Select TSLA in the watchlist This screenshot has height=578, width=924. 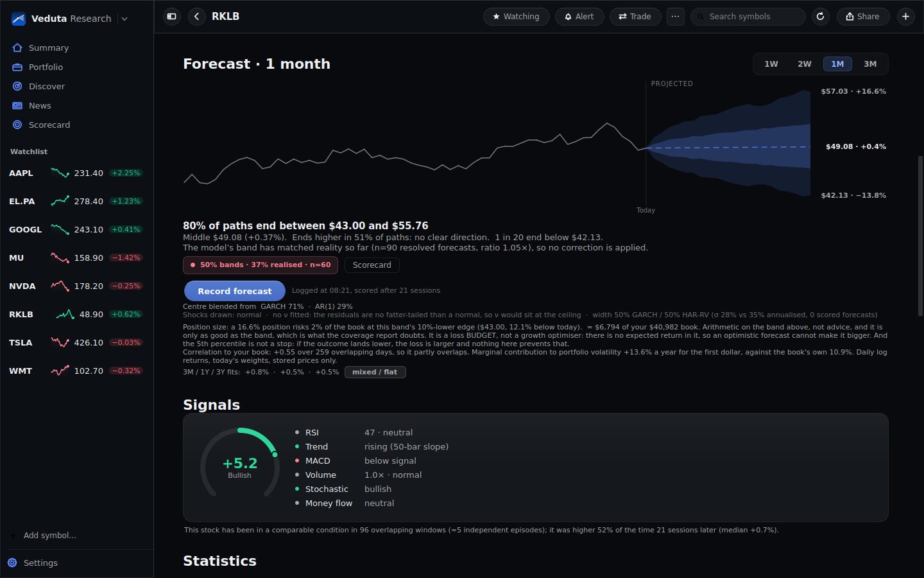77,342
